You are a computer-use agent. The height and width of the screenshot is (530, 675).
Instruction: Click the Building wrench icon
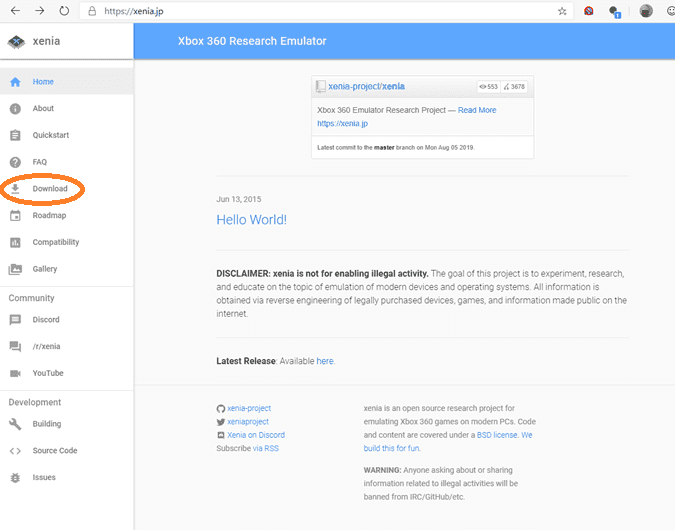[x=15, y=424]
